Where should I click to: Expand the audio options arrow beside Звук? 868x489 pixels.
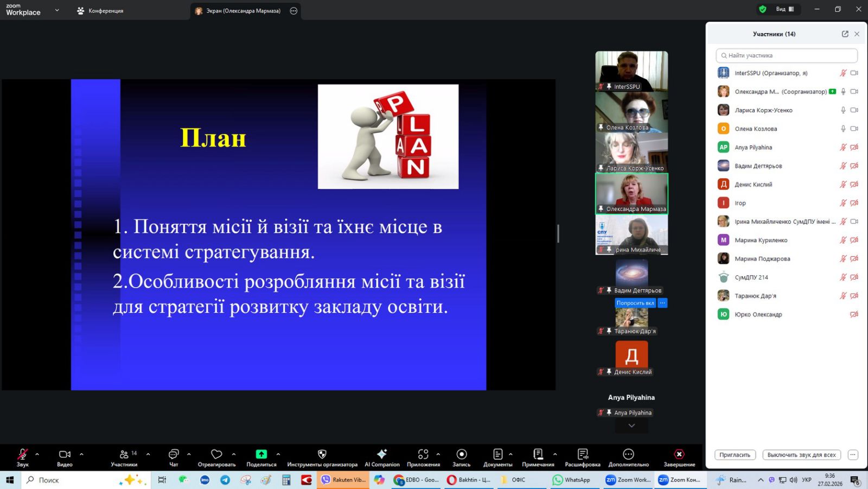[37, 454]
